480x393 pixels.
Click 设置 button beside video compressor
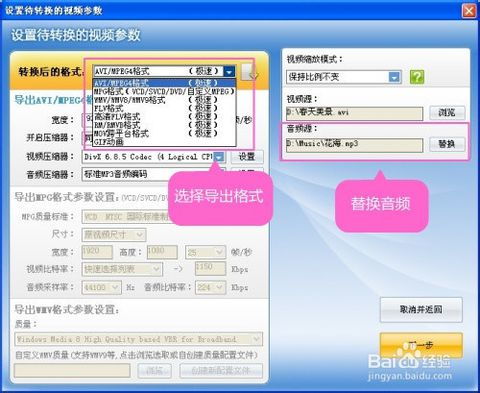(247, 156)
